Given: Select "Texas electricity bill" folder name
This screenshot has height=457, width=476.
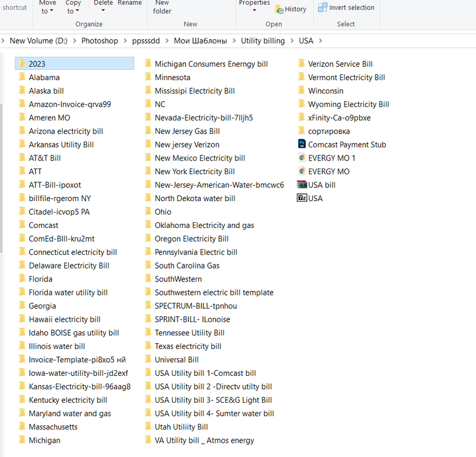Looking at the screenshot, I should click(x=188, y=346).
